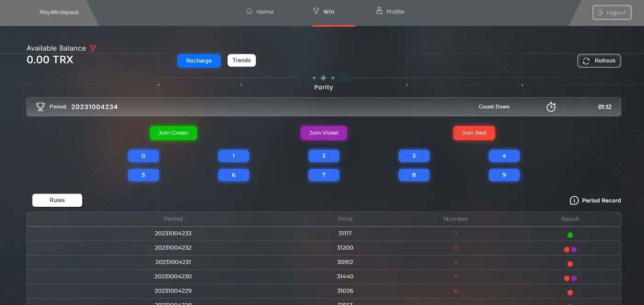Viewport: 644px width, 305px height.
Task: Select number 0 button
Action: (x=144, y=156)
